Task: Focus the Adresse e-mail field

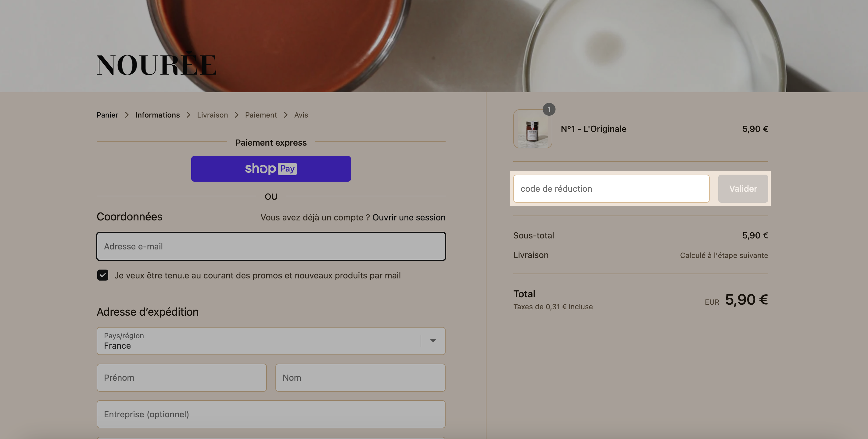Action: tap(271, 246)
